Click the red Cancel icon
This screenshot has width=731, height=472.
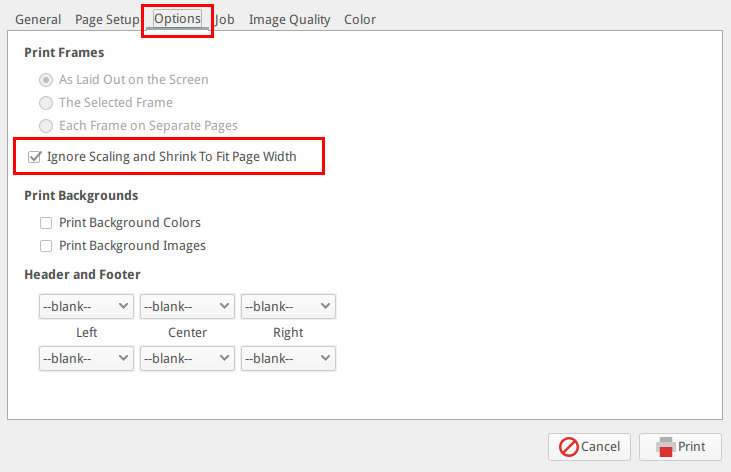coord(569,447)
